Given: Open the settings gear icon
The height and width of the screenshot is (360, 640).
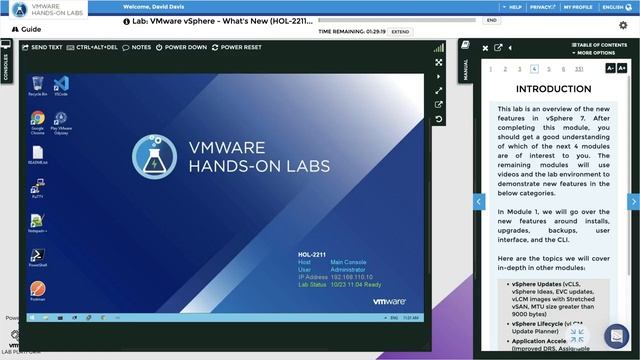Looking at the screenshot, I should [623, 25].
